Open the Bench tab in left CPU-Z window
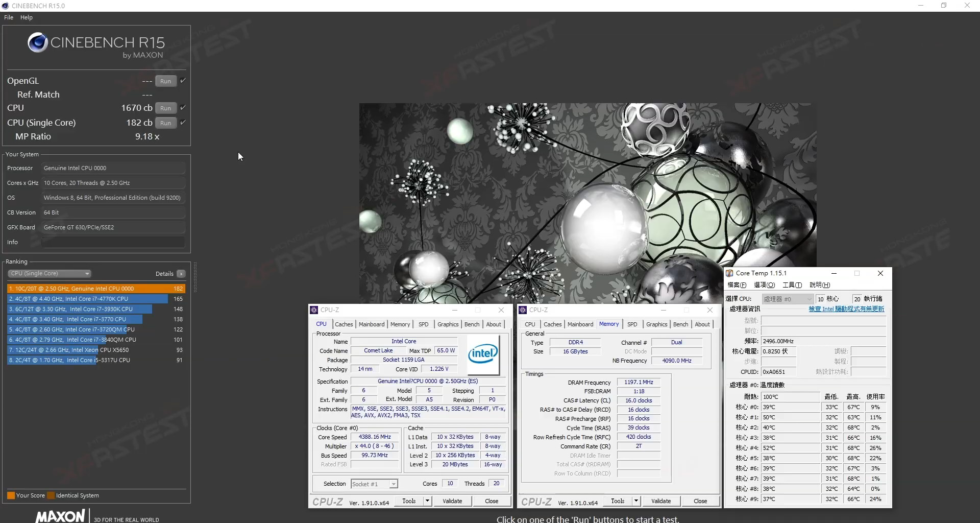The image size is (980, 523). (472, 324)
